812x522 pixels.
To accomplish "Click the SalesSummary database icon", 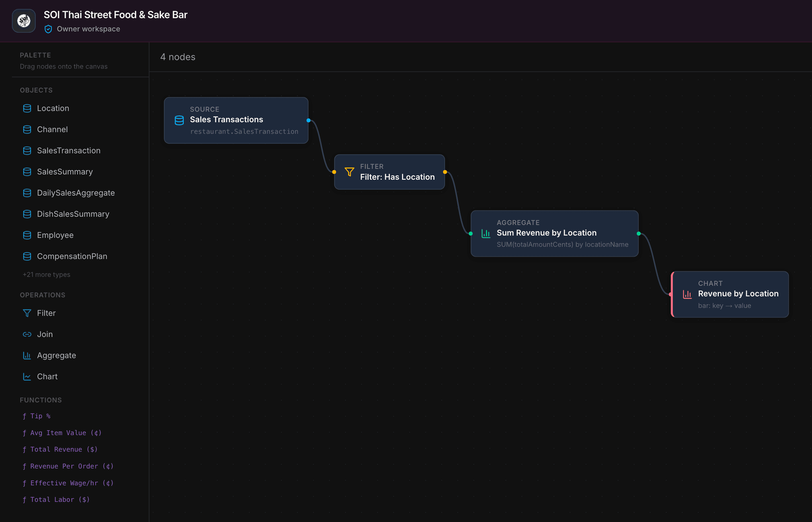I will click(27, 172).
